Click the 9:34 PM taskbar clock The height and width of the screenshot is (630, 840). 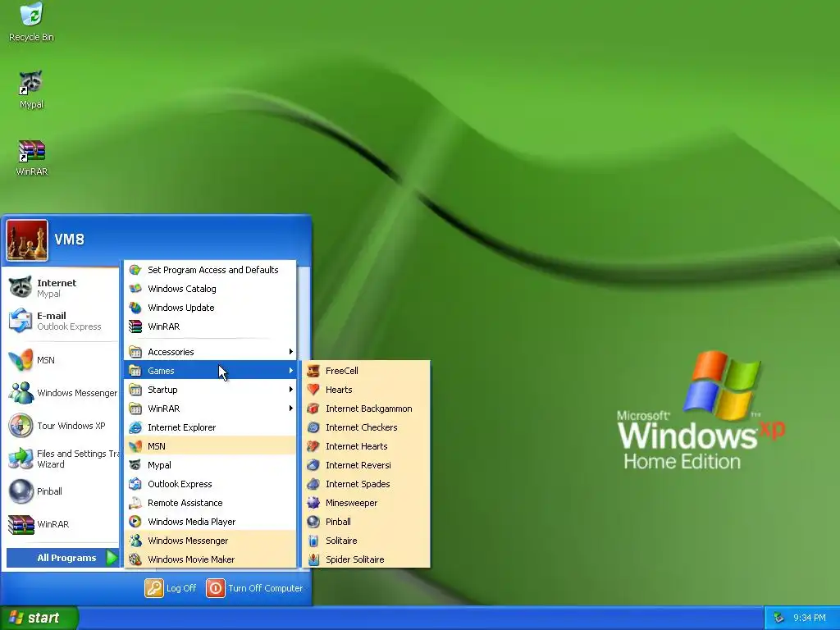(x=810, y=619)
